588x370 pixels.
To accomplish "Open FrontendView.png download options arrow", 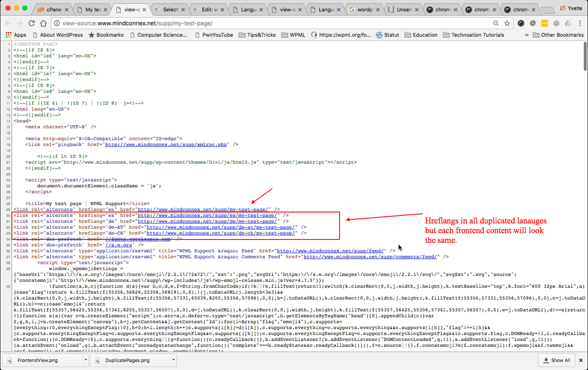I will point(86,360).
